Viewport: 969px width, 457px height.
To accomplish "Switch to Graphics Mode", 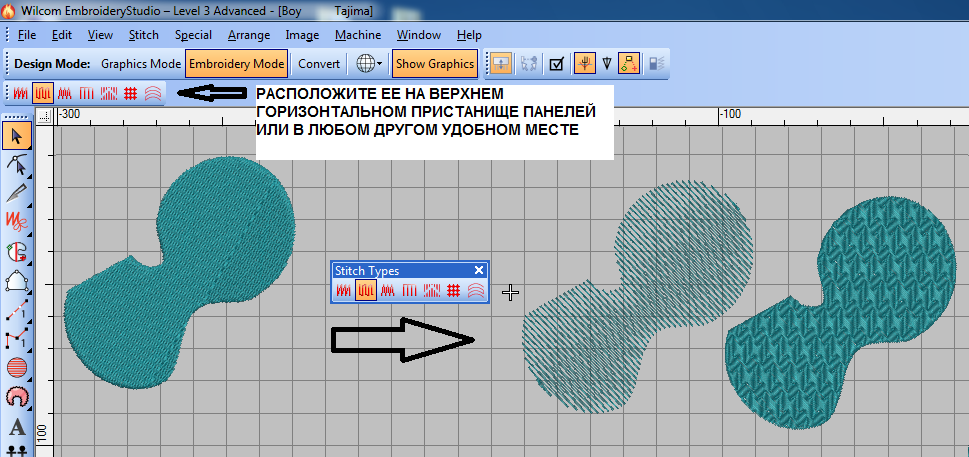I will tap(141, 64).
